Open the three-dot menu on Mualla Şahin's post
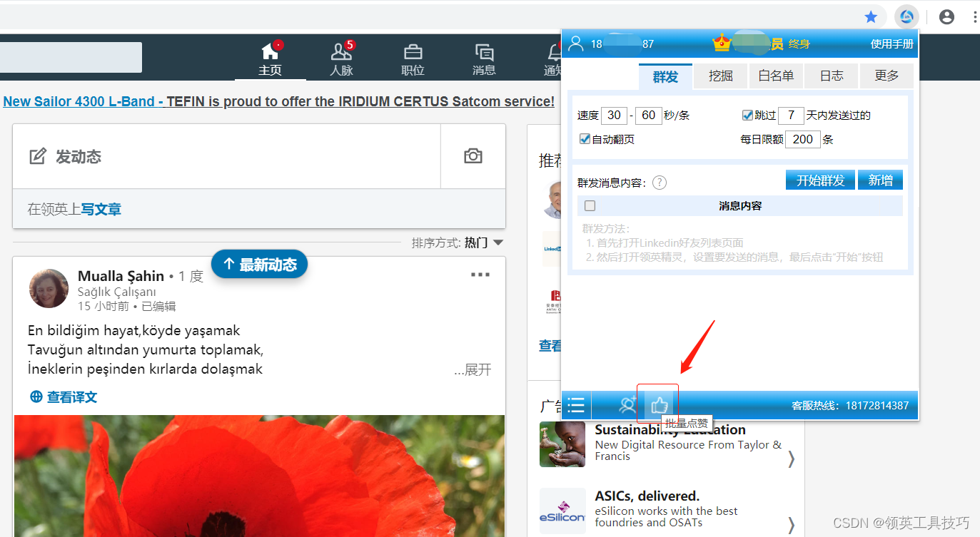This screenshot has height=537, width=980. [x=480, y=275]
